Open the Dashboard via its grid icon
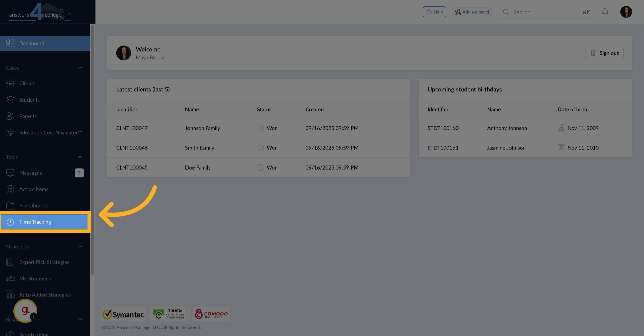The image size is (644, 336). [x=10, y=43]
